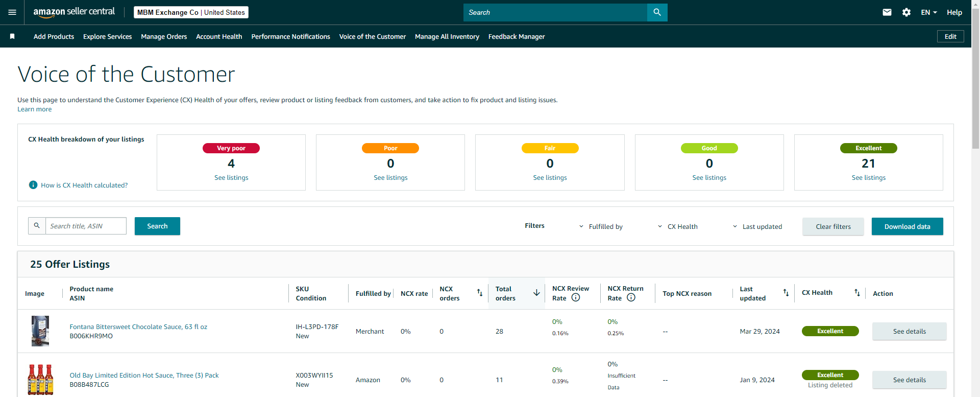See details for Fontana Bittersweet Chocolate Sauce
Screen dimensions: 980x397
[909, 331]
